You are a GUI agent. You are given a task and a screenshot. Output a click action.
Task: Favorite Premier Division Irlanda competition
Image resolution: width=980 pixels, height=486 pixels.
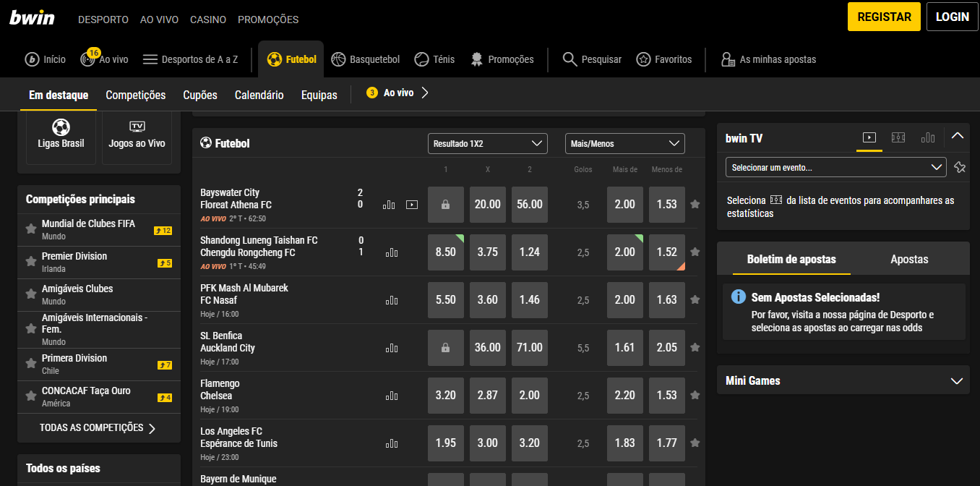[x=31, y=262]
